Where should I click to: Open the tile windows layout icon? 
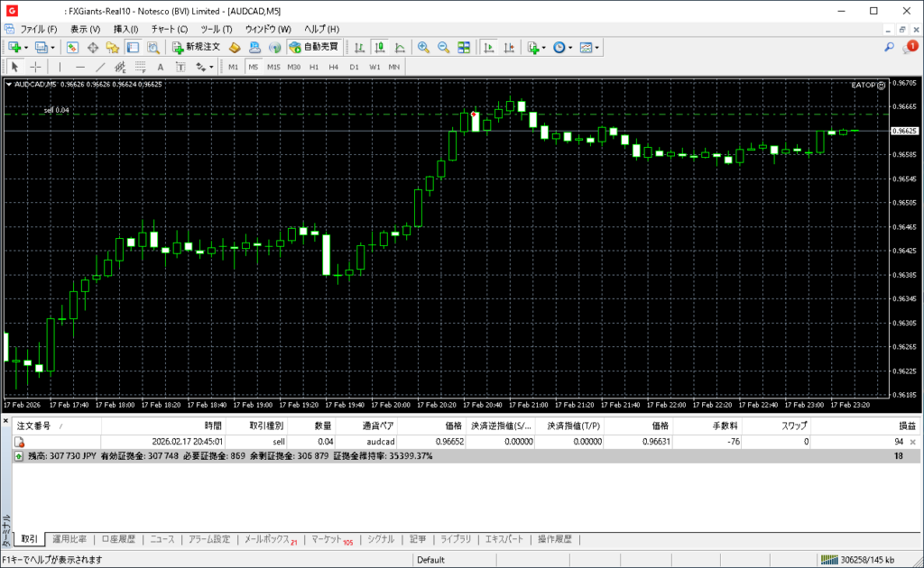tap(464, 47)
